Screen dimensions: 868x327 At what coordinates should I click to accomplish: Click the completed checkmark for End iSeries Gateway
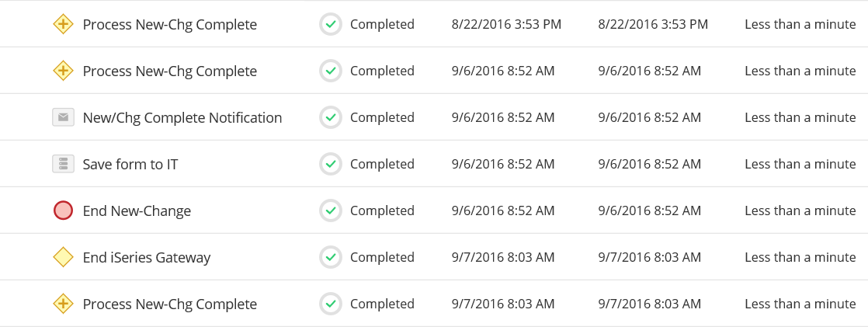(331, 257)
